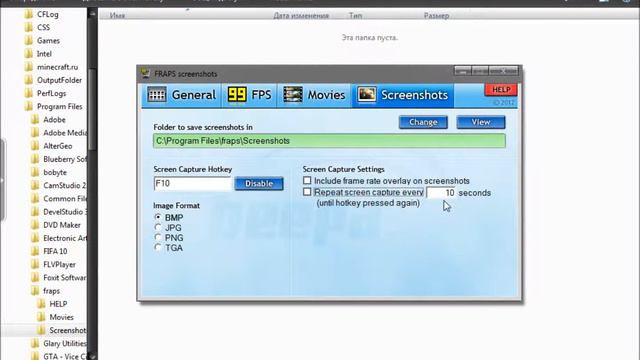
Task: Click the F10 hotkey input field
Action: tap(193, 184)
